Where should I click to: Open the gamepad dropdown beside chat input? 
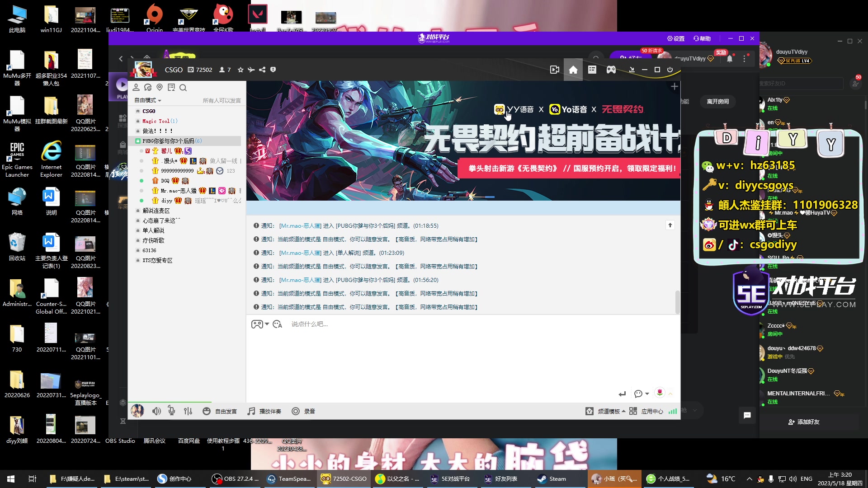[260, 324]
